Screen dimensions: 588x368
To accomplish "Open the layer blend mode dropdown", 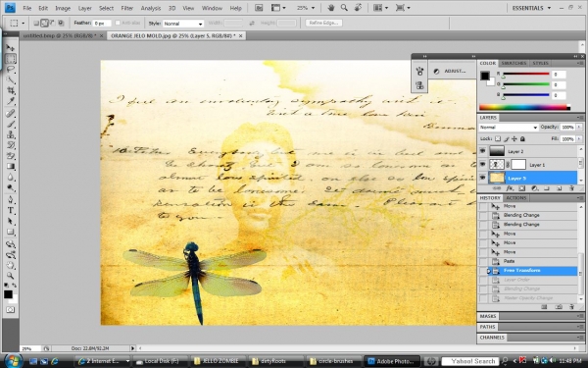I will [509, 128].
